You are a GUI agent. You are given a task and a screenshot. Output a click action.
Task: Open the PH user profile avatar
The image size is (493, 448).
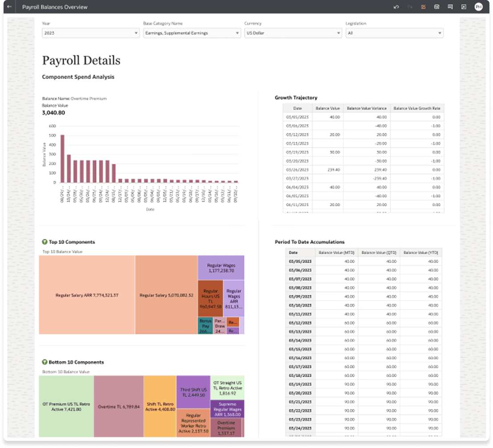coord(478,7)
